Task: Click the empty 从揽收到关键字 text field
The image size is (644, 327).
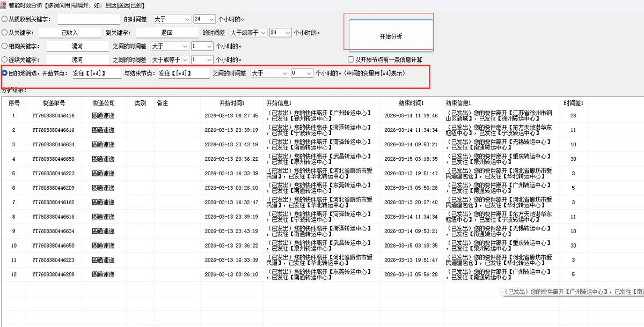Action: tap(89, 19)
